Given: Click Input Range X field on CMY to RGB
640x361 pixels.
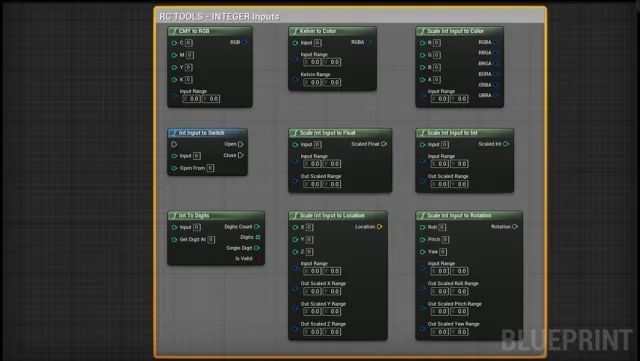Looking at the screenshot, I should coord(191,99).
